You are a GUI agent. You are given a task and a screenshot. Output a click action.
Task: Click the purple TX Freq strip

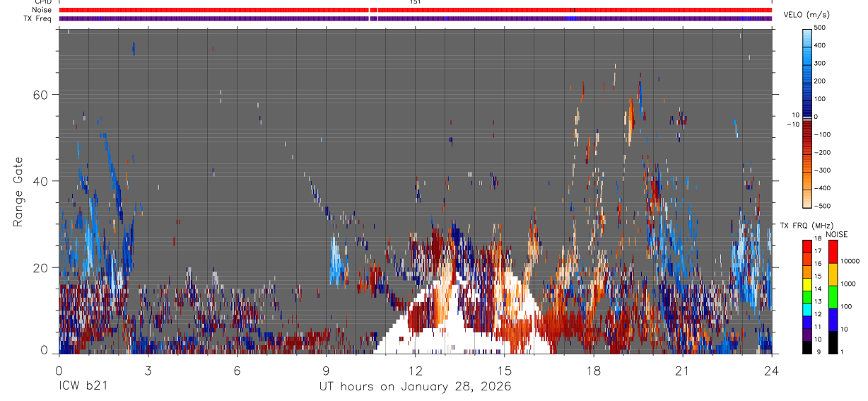(x=415, y=18)
